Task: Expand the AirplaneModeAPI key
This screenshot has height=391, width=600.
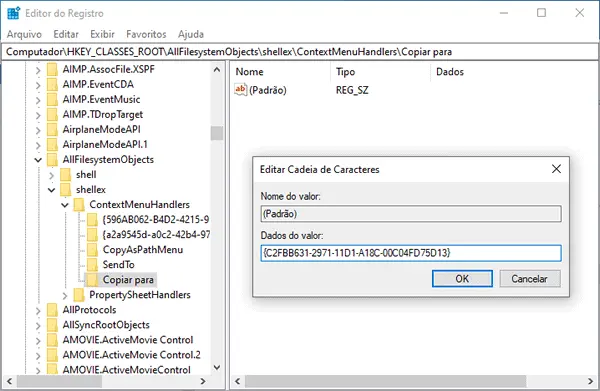Action: coord(38,130)
